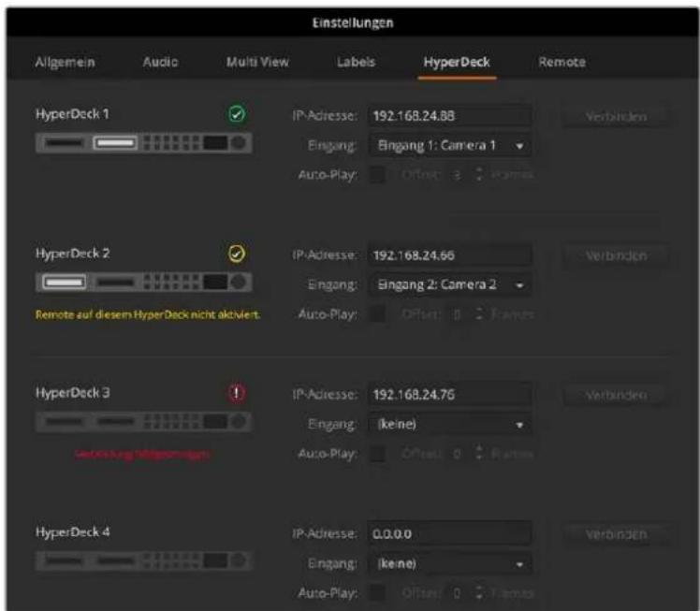Edit the HyperDeck 3 IP address 192.168.24.76
Viewport: 700px width, 611px height.
pyautogui.click(x=449, y=395)
